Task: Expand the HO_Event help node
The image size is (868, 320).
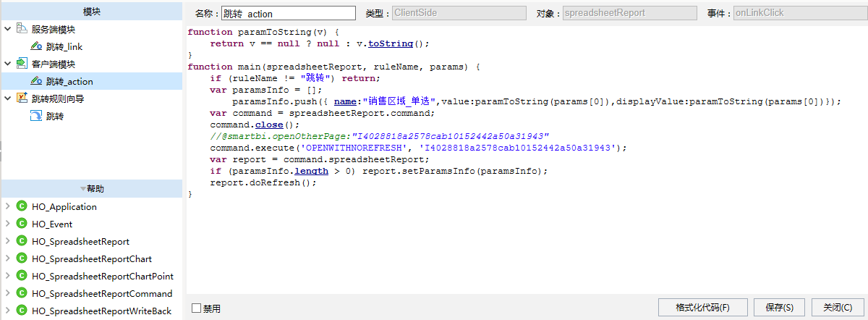Action: [7, 224]
